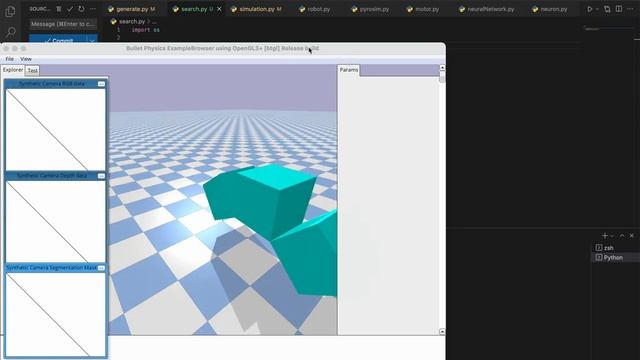This screenshot has width=640, height=360.
Task: Open the File menu in Bullet Physics window
Action: [10, 59]
